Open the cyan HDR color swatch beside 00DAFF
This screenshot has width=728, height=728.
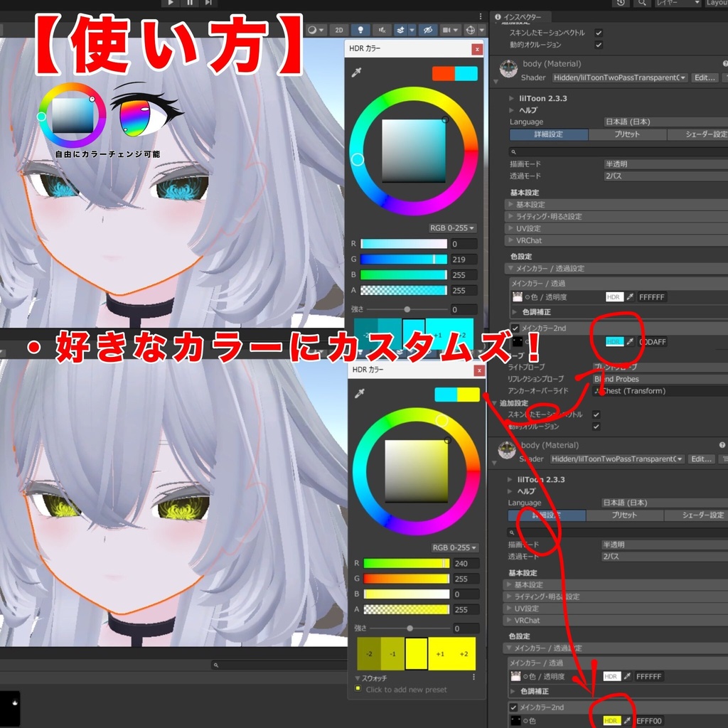615,342
